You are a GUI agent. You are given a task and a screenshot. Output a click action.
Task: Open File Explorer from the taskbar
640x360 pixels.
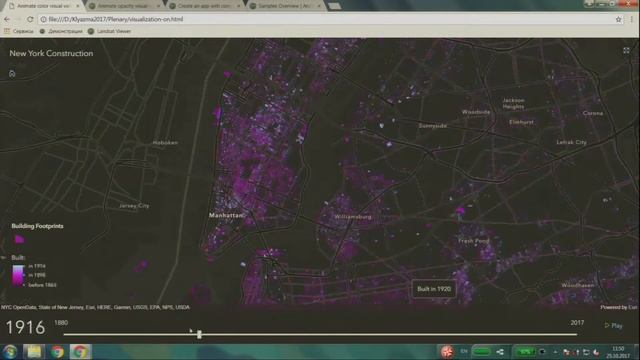pyautogui.click(x=33, y=351)
